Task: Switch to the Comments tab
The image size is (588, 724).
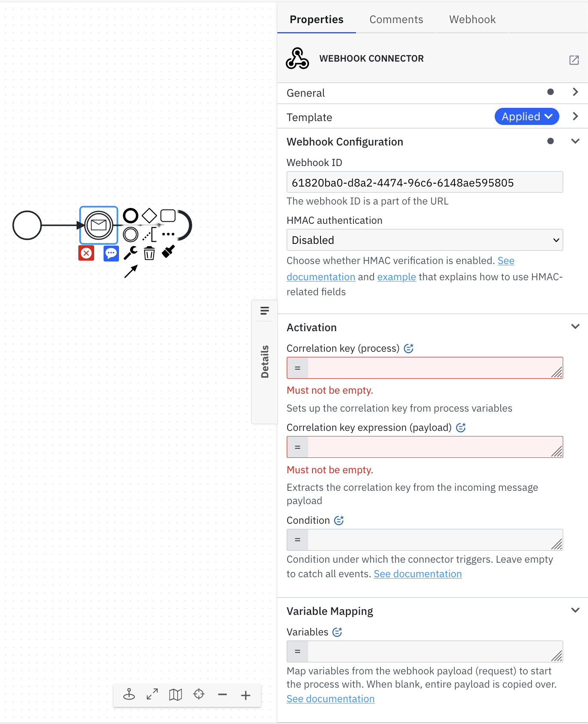Action: click(396, 19)
